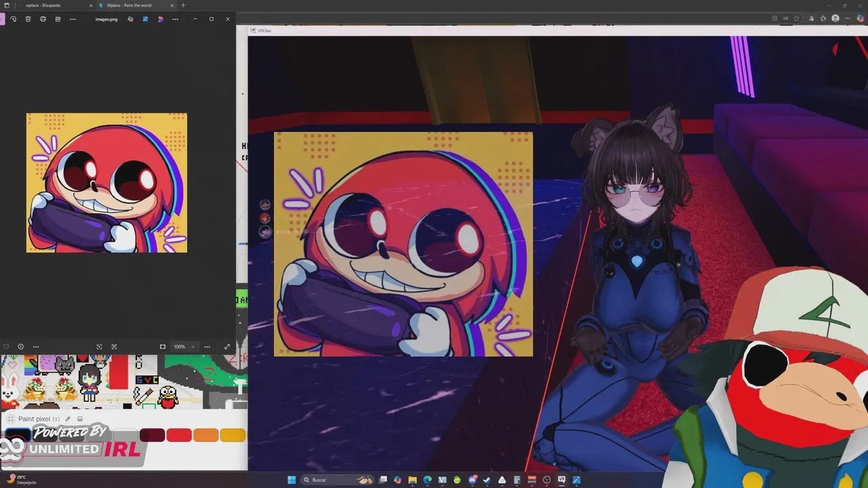The height and width of the screenshot is (488, 868).
Task: Click the Minion pixel art on Wplace canvas
Action: [168, 396]
